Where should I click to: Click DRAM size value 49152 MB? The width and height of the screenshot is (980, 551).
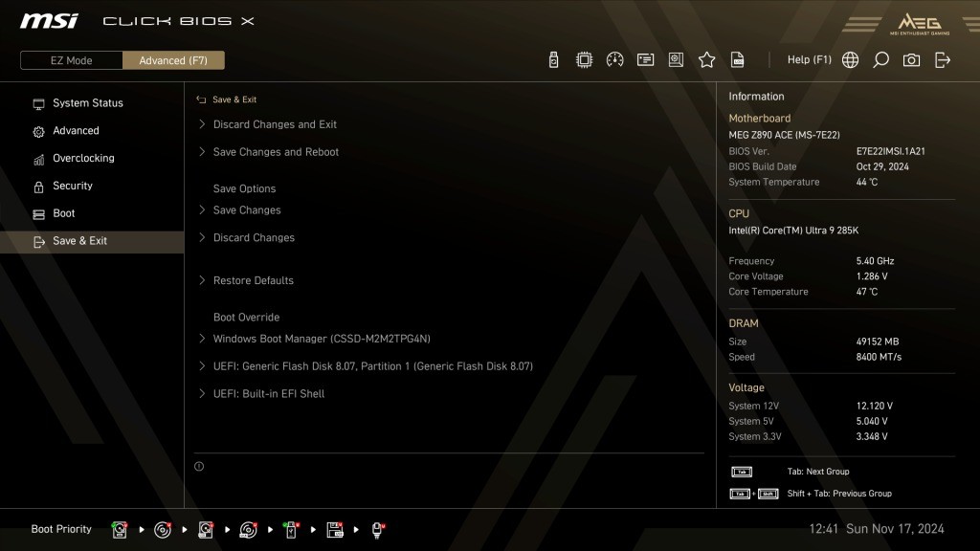877,342
